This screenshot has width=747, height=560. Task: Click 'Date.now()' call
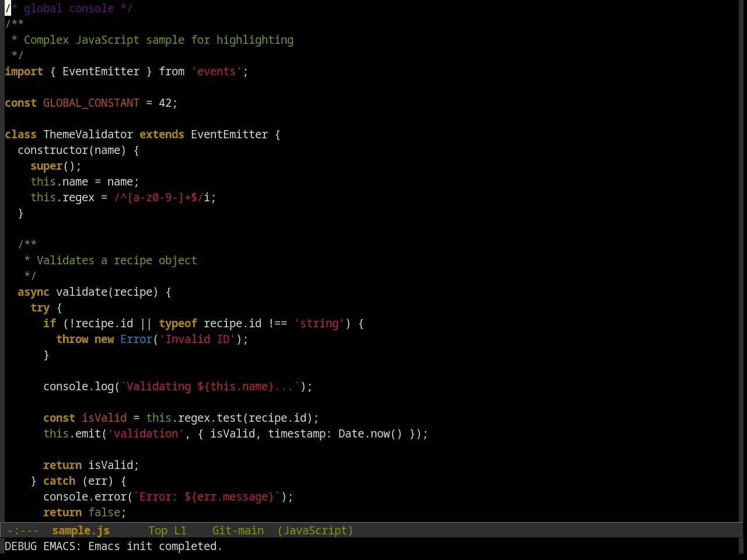(371, 433)
